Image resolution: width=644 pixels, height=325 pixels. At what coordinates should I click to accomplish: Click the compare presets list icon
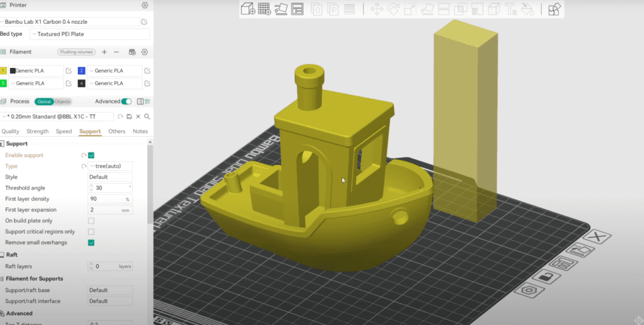[x=140, y=101]
